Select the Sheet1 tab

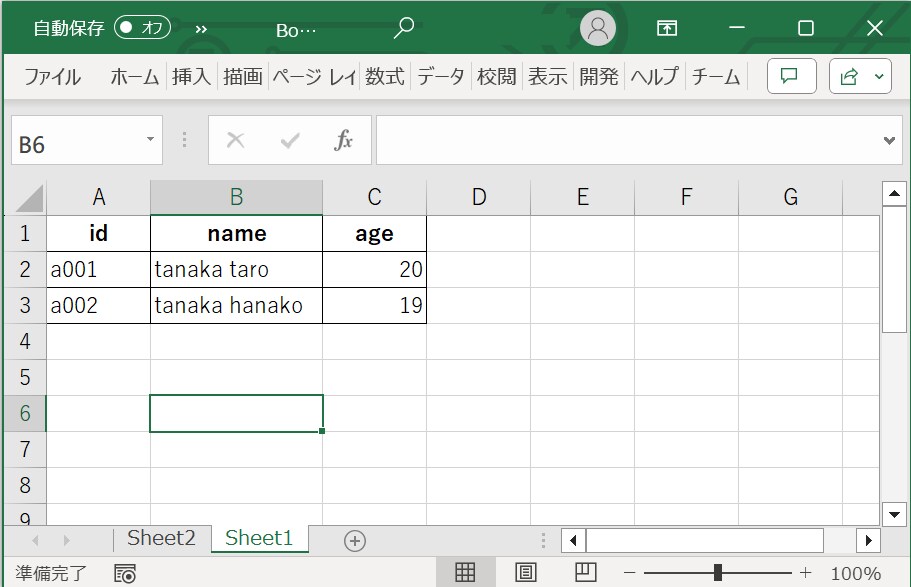coord(259,539)
